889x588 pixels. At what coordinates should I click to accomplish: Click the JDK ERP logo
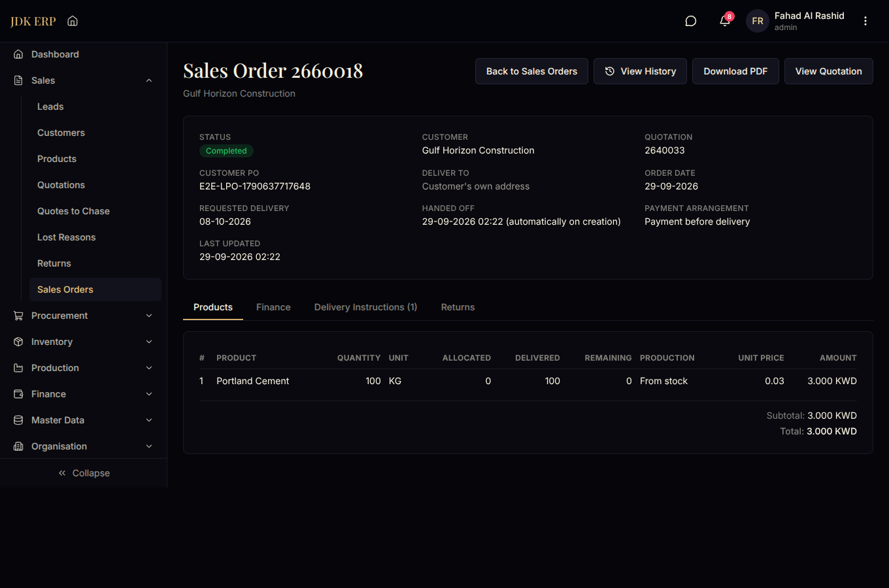(x=33, y=21)
